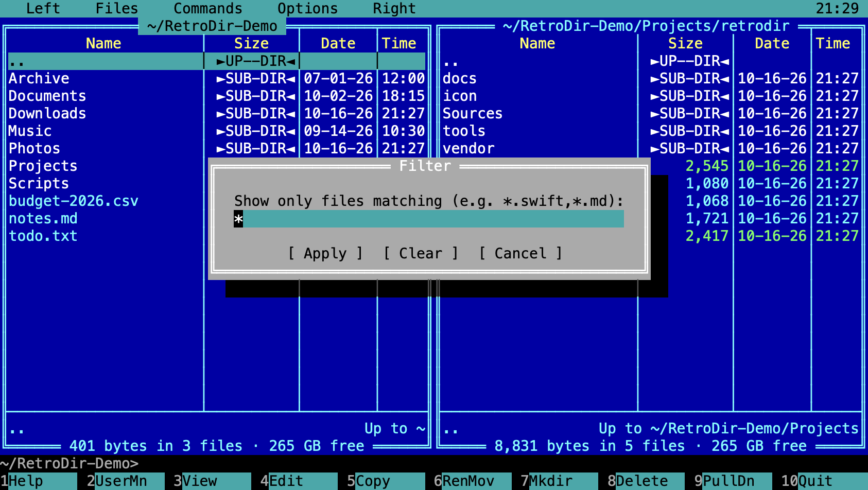
Task: Select the icon folder in right panel
Action: 651,96
